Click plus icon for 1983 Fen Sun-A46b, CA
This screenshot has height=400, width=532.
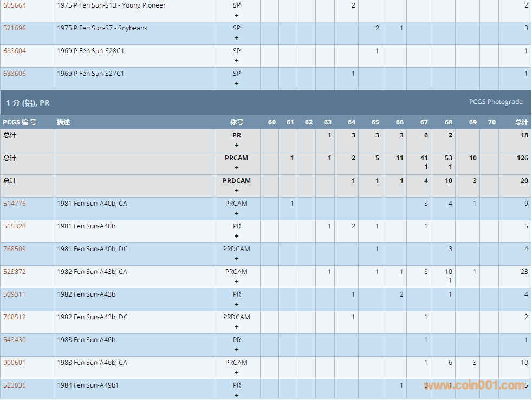[237, 372]
